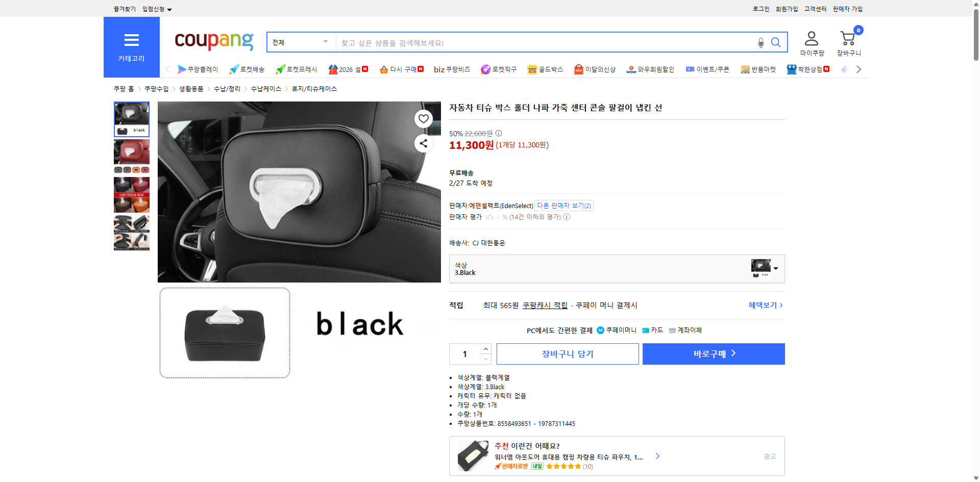
Task: Expand the 색상 3.Black color dropdown
Action: pyautogui.click(x=776, y=269)
